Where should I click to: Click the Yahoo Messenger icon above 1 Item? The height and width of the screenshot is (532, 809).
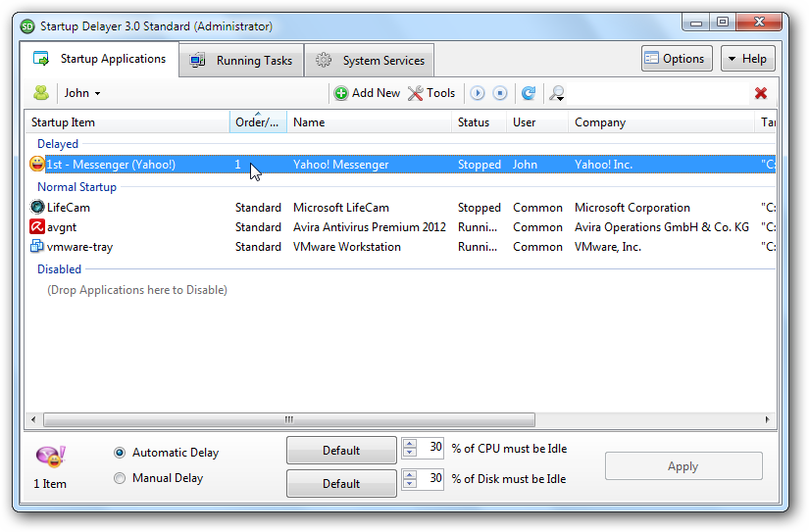pos(50,457)
